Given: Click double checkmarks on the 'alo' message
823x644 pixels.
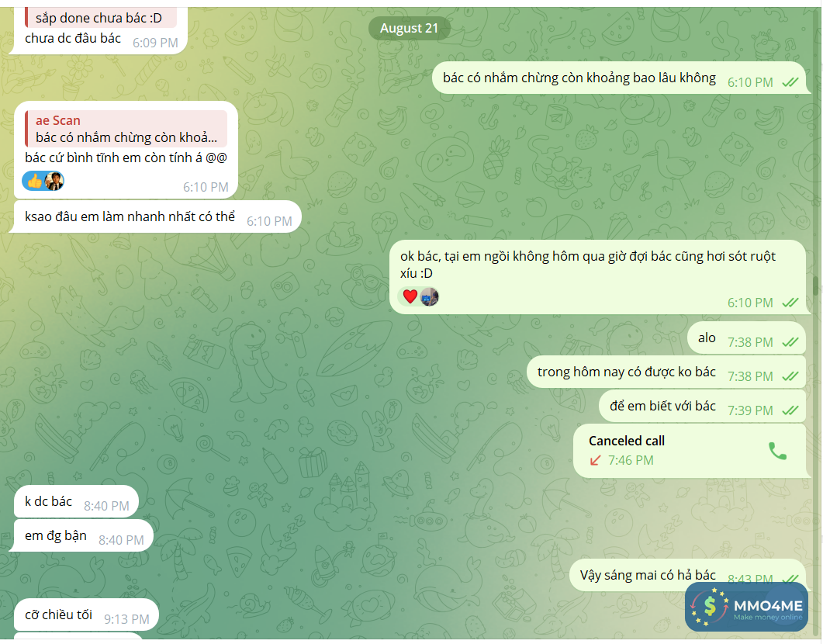Looking at the screenshot, I should tap(790, 342).
